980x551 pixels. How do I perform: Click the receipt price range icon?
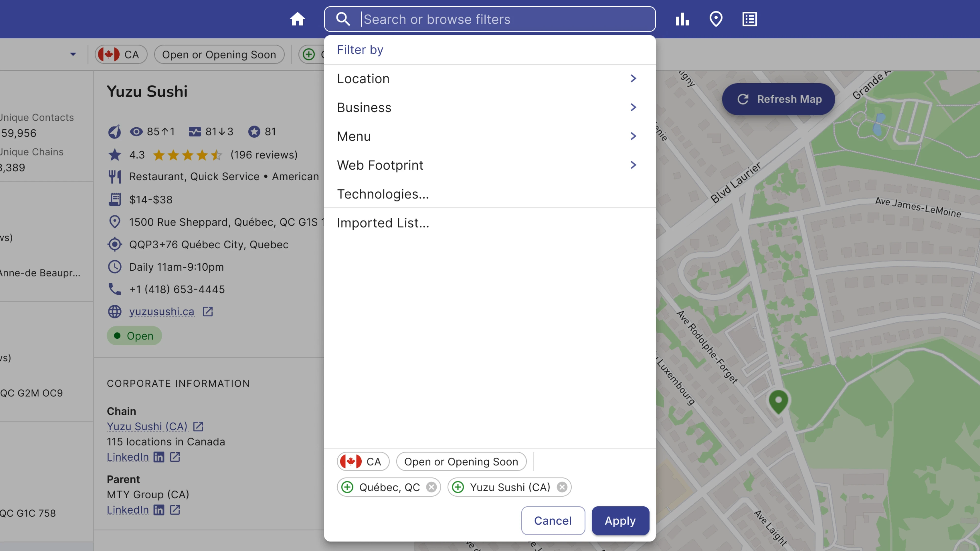click(x=114, y=199)
